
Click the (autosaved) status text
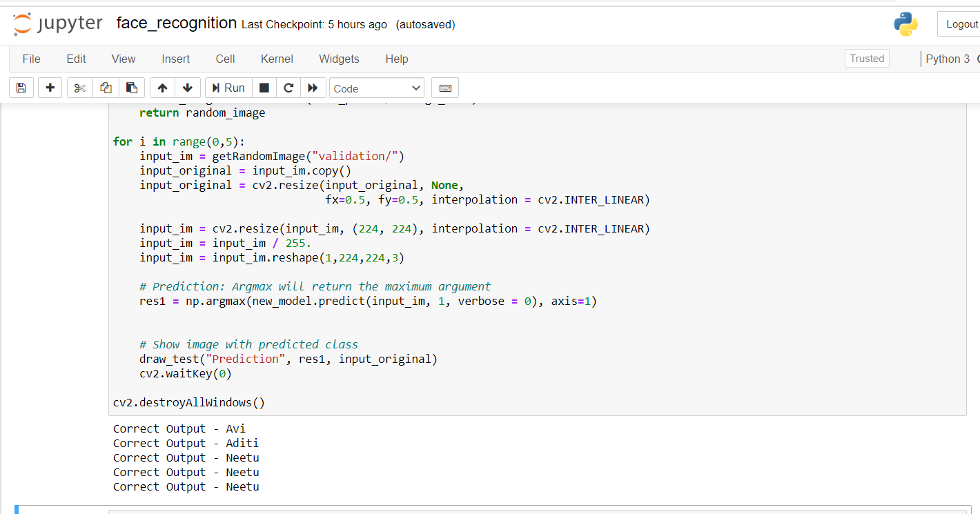pos(425,25)
